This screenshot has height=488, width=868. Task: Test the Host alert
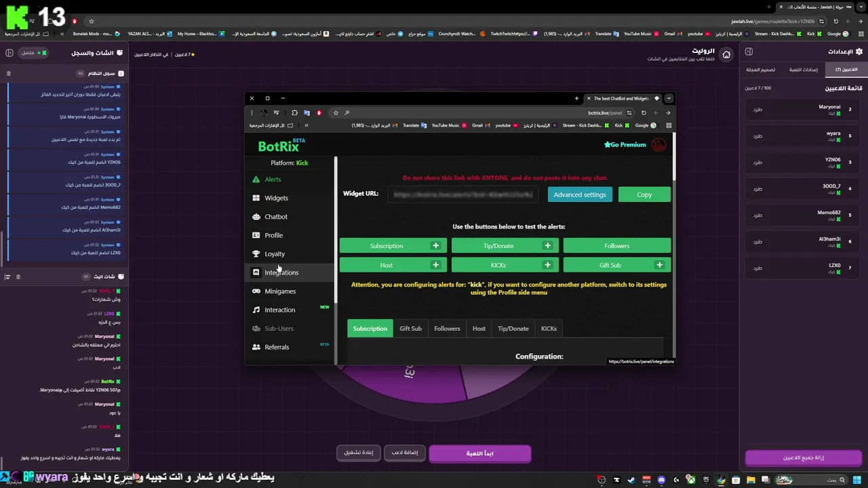point(387,265)
